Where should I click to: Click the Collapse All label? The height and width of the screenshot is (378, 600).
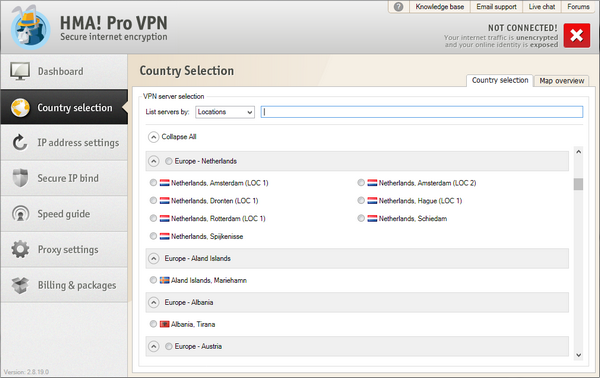point(179,137)
